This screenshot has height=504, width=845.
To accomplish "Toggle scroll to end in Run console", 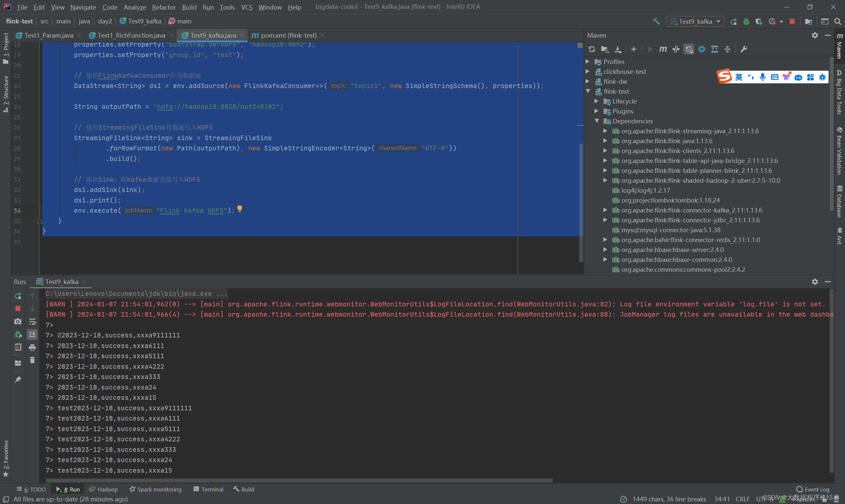I will tap(32, 334).
